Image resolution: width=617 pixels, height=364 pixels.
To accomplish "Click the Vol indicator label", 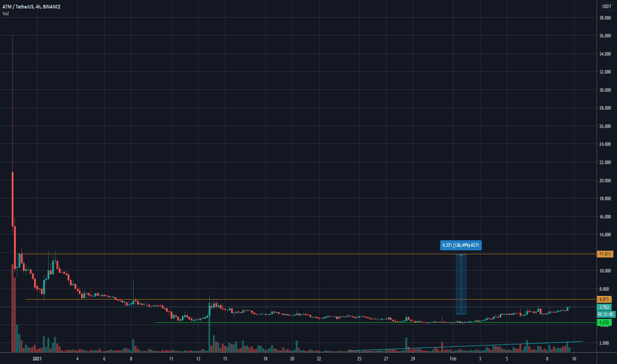I will click(x=5, y=14).
